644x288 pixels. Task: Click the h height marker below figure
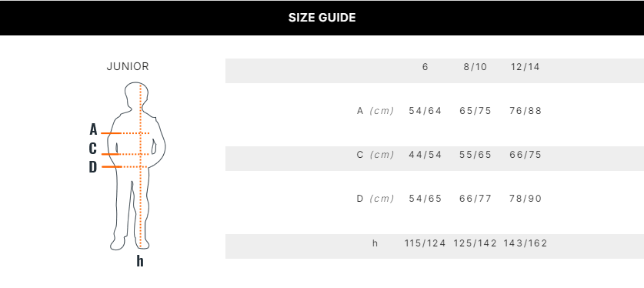[x=140, y=261]
